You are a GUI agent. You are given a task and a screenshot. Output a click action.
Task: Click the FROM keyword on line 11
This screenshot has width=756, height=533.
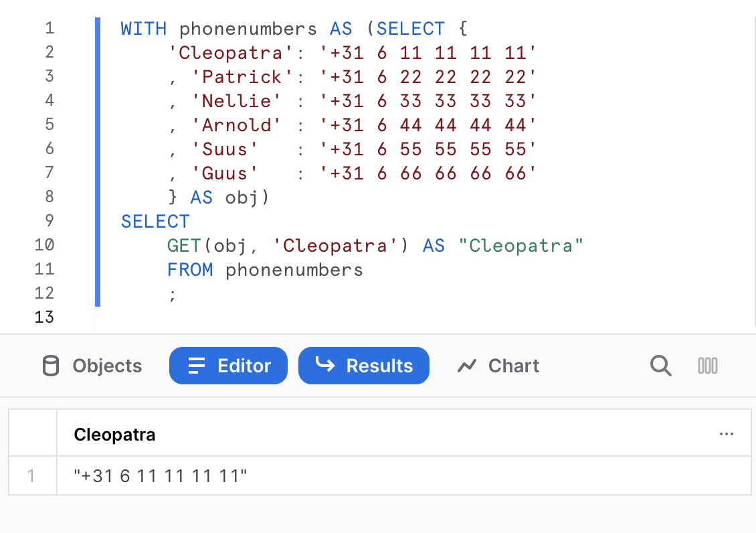click(190, 269)
